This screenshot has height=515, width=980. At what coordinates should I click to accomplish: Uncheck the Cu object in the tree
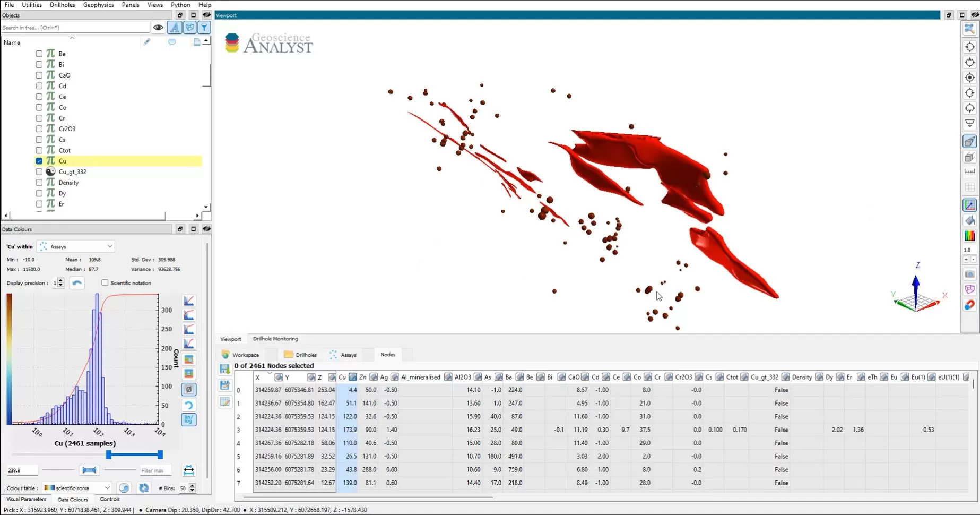[x=39, y=160]
